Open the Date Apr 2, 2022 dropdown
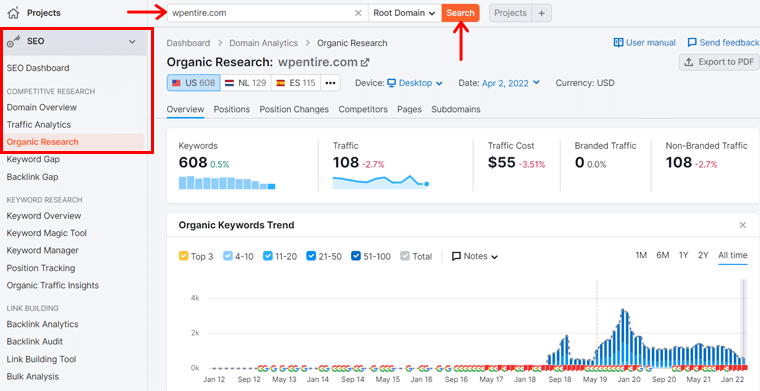760x391 pixels. pyautogui.click(x=511, y=83)
